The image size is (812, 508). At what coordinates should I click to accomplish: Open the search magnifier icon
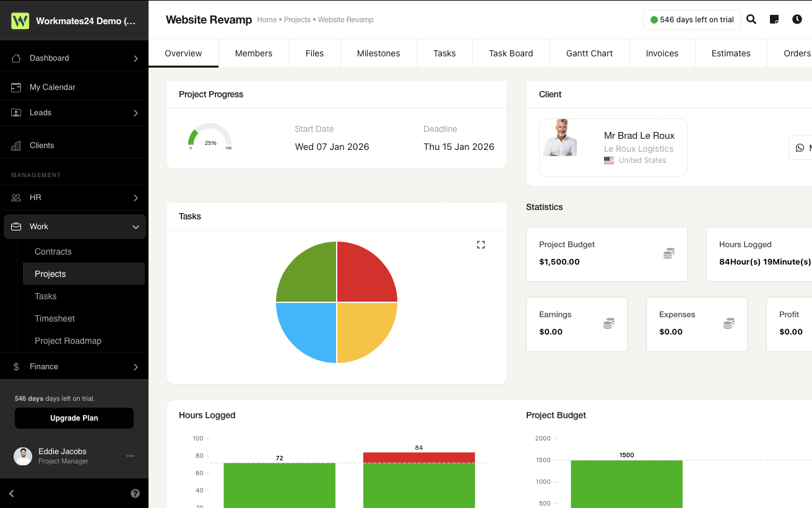pyautogui.click(x=751, y=19)
